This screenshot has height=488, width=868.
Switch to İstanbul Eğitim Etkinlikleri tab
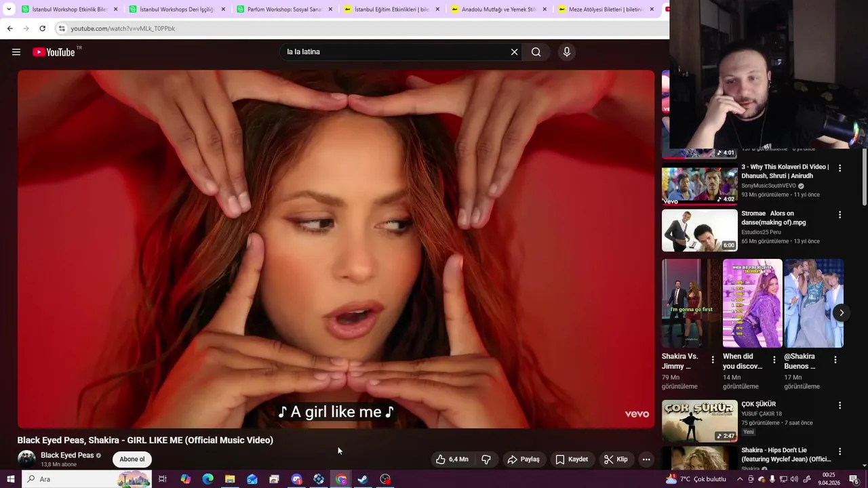[390, 9]
